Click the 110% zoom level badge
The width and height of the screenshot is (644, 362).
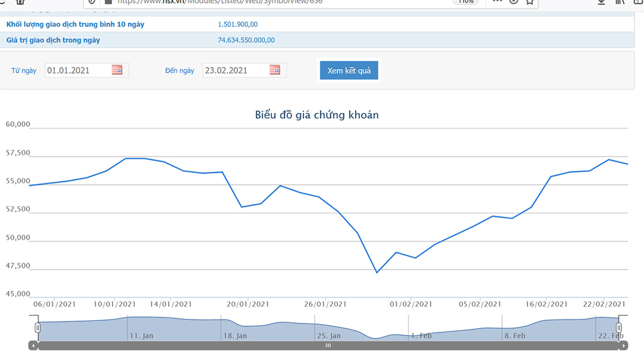[x=465, y=2]
